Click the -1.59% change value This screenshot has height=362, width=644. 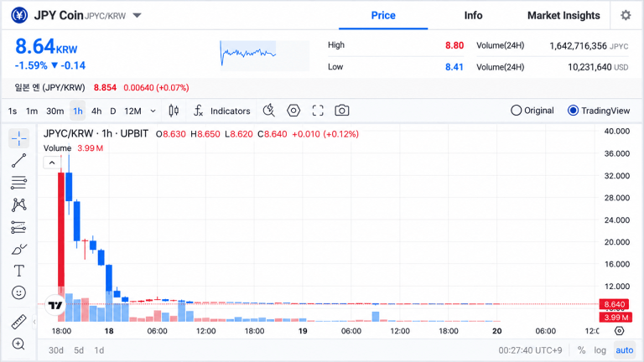[x=31, y=65]
